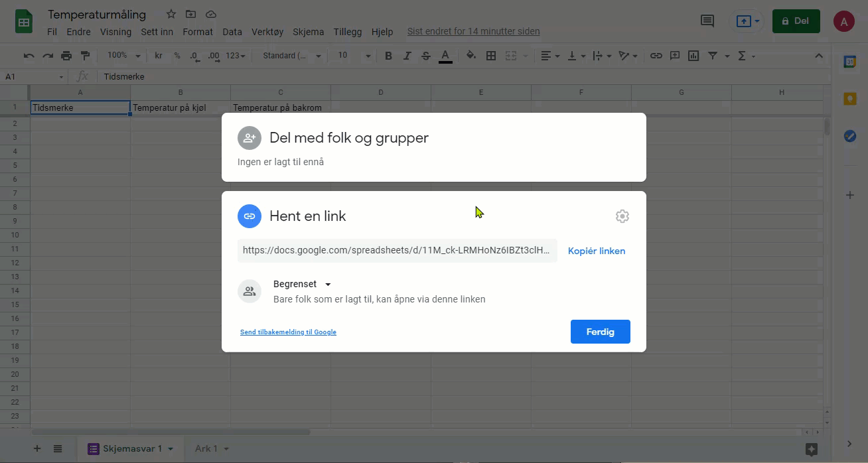Open vertical align dropdown
868x463 pixels.
576,56
